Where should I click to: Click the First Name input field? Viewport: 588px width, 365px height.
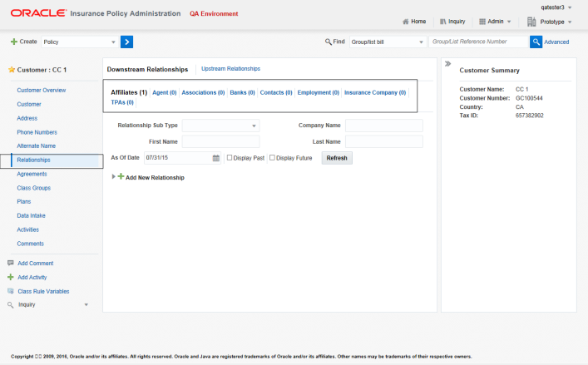click(x=220, y=141)
